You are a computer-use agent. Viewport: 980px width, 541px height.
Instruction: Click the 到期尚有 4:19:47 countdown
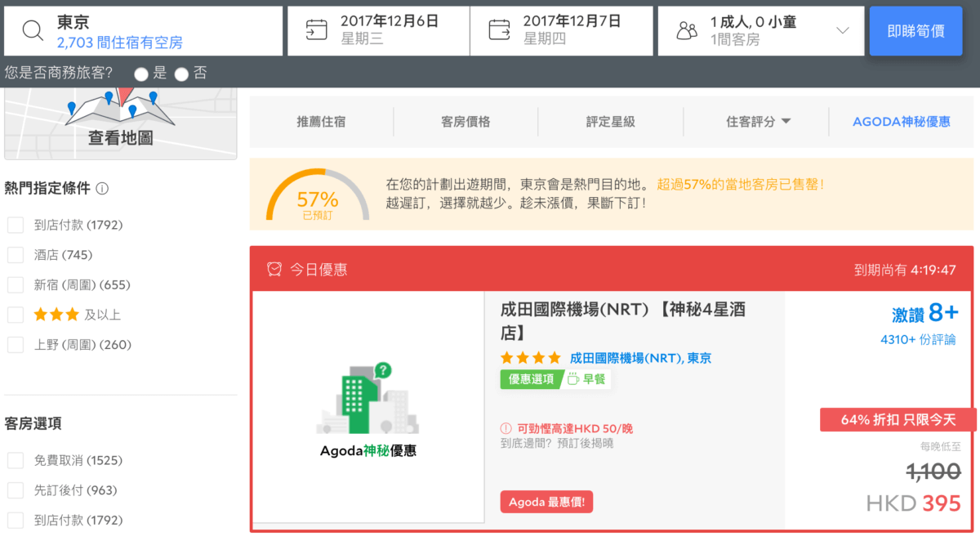[905, 270]
